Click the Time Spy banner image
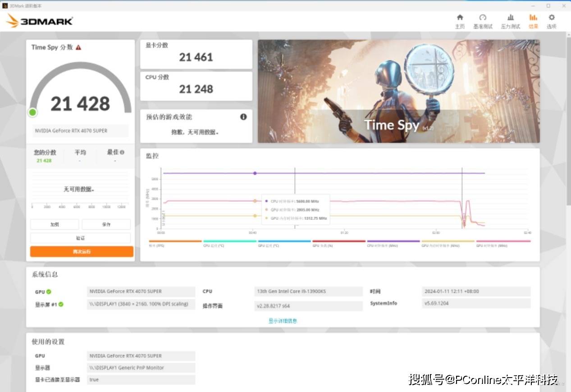 click(x=398, y=91)
